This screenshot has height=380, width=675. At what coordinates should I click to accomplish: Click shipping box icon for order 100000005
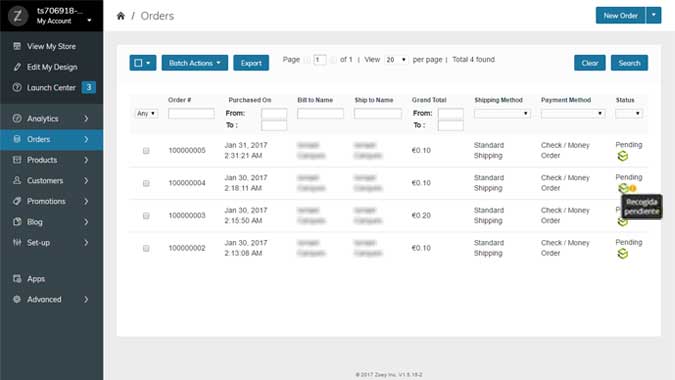(622, 156)
